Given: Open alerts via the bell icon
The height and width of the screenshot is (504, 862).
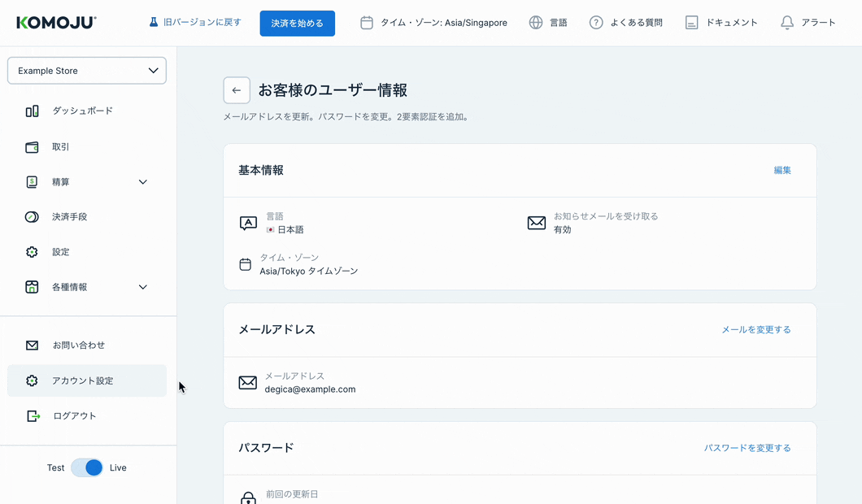Looking at the screenshot, I should [786, 23].
